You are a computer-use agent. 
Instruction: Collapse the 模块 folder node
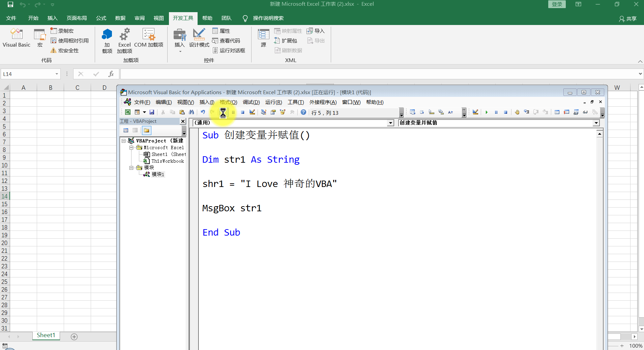[131, 168]
